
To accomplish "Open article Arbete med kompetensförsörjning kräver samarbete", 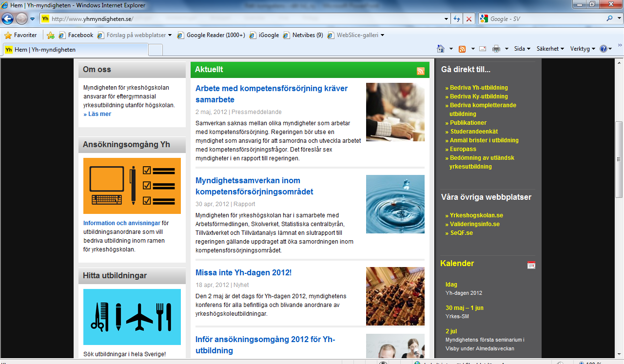I will (272, 94).
